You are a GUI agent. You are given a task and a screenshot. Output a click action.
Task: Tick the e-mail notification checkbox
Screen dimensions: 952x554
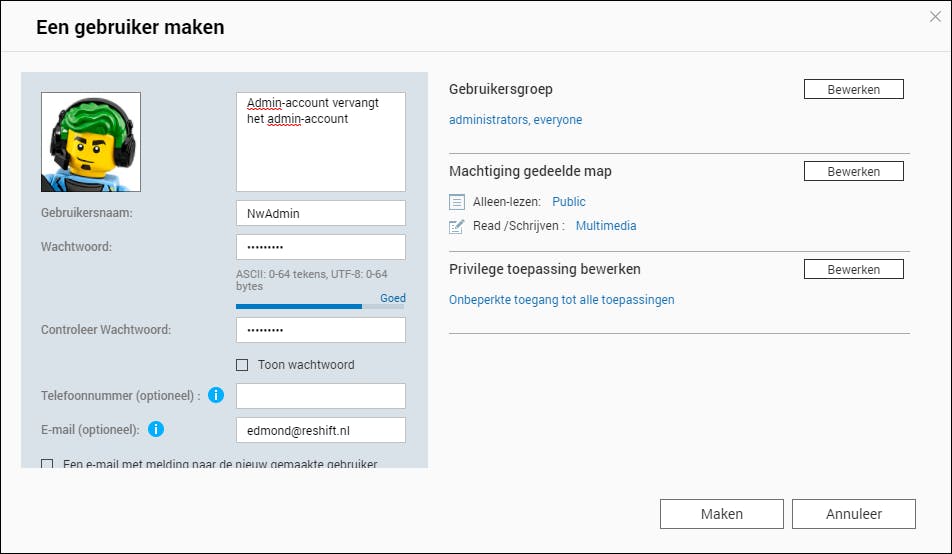coord(47,464)
